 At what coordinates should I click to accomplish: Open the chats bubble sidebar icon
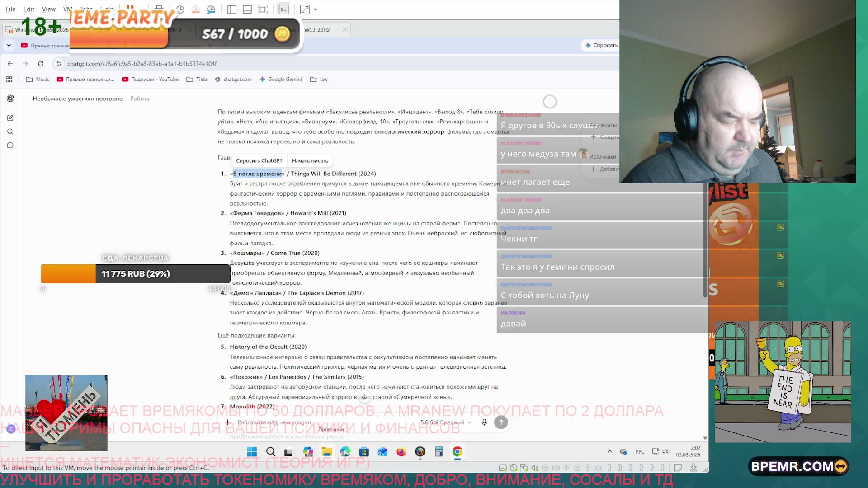tap(10, 145)
